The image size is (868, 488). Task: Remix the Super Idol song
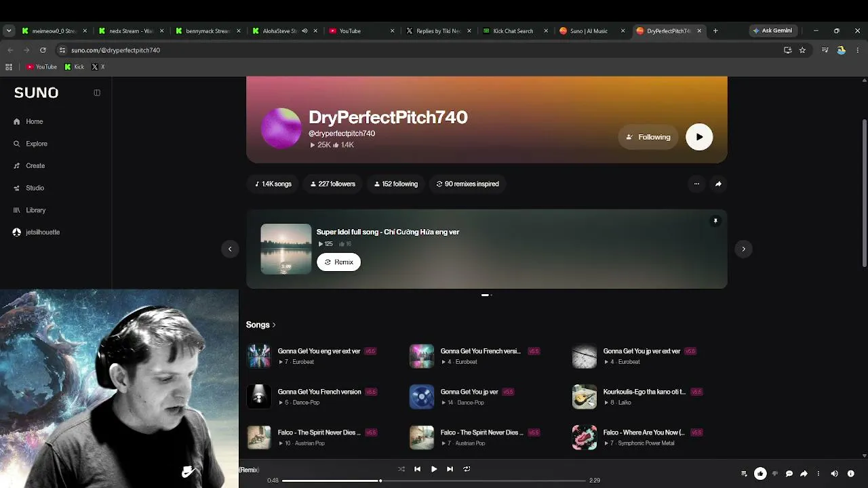(x=339, y=262)
